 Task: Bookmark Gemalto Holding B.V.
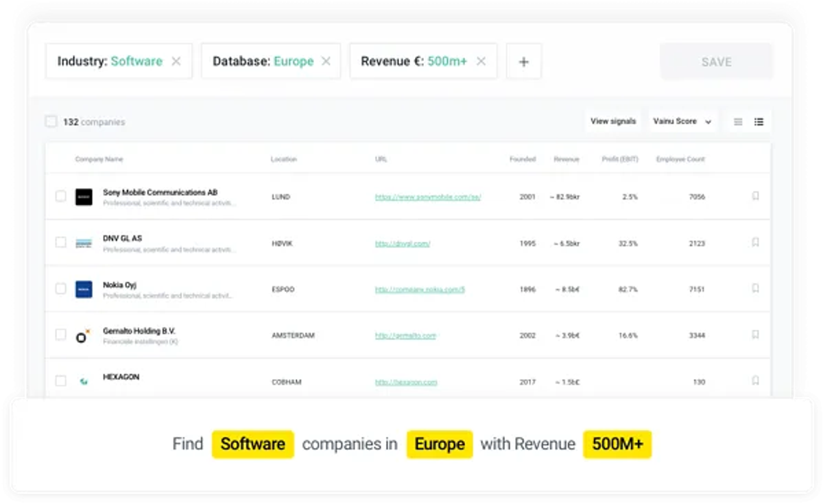755,335
